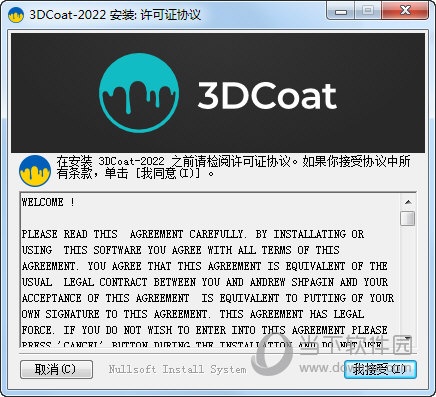Screen dimensions: 436x397
Task: Click the line starting 'USING THIS SOFTWARE YOU AGREE'
Action: pos(180,250)
